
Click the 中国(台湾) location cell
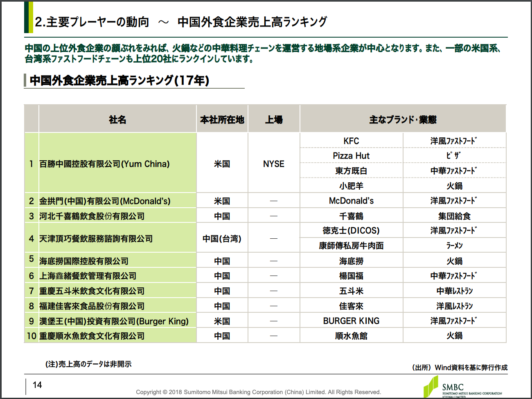click(x=222, y=238)
